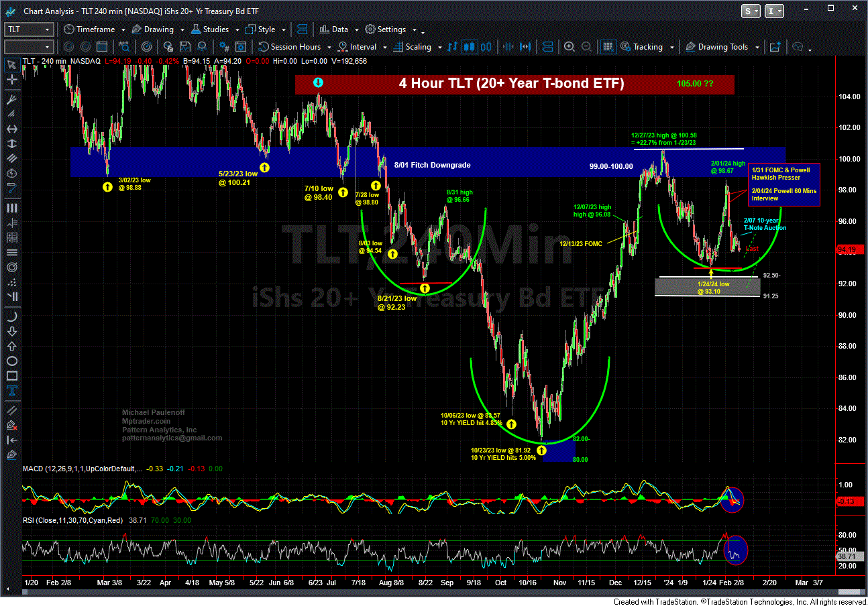
Task: Click the red '4 Hour TLT' title banner
Action: coord(514,84)
